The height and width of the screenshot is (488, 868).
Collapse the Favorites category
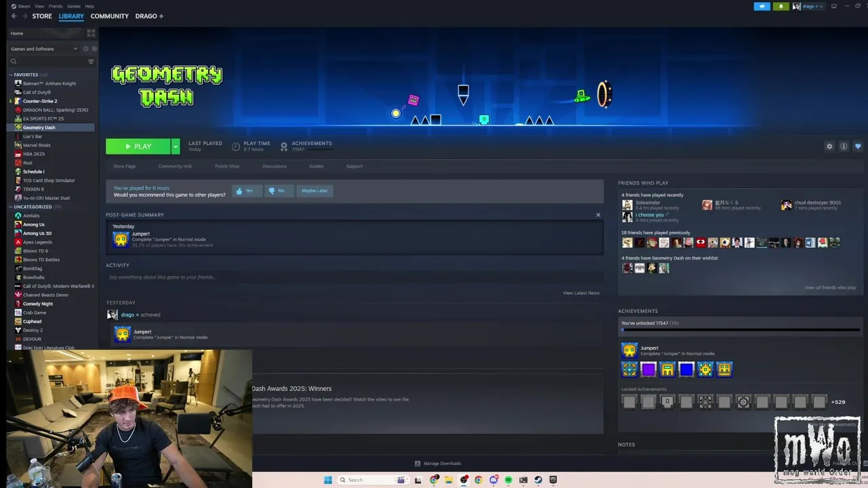pyautogui.click(x=11, y=75)
